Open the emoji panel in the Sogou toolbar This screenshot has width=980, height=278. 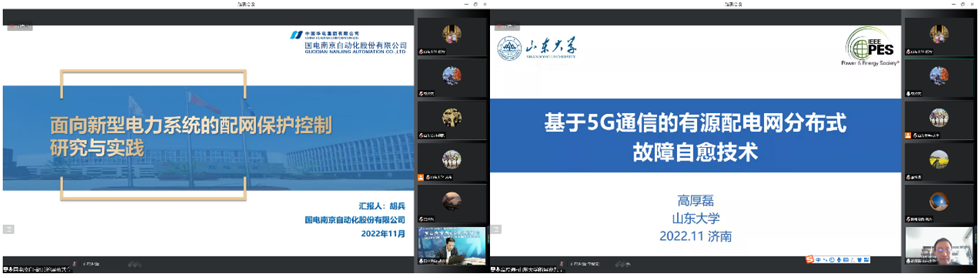click(x=834, y=259)
